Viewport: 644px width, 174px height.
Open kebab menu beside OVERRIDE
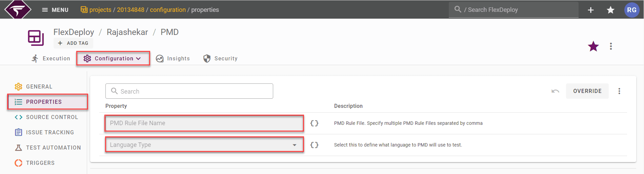[619, 91]
